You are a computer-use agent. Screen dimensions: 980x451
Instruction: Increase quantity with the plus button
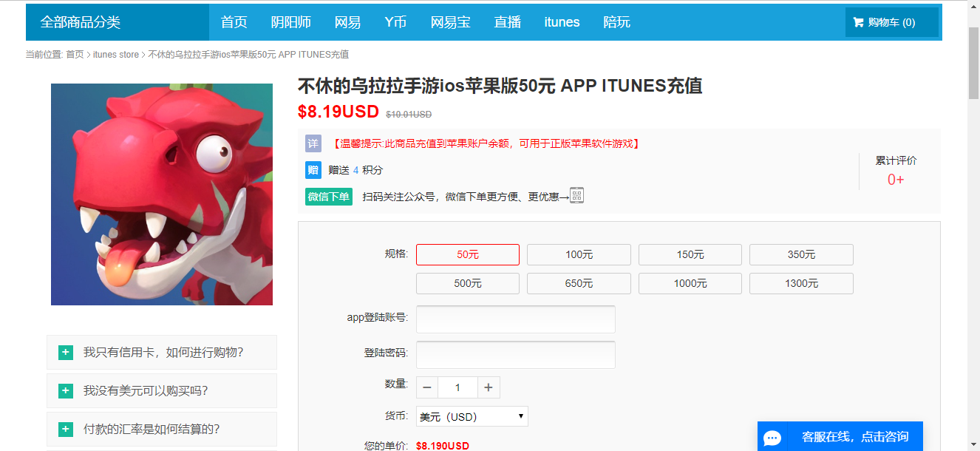pyautogui.click(x=489, y=387)
